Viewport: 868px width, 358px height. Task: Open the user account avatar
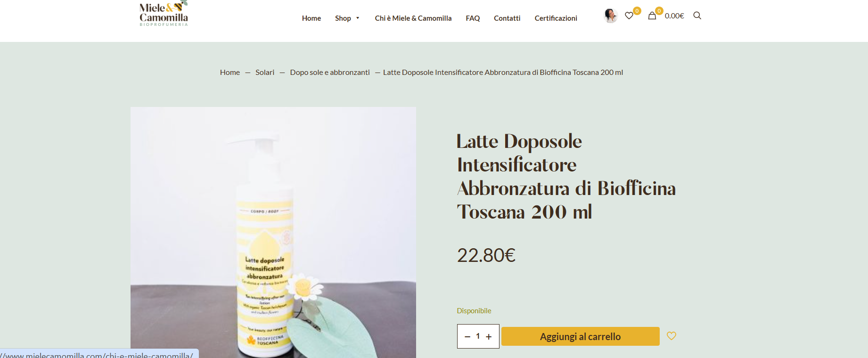(x=611, y=16)
